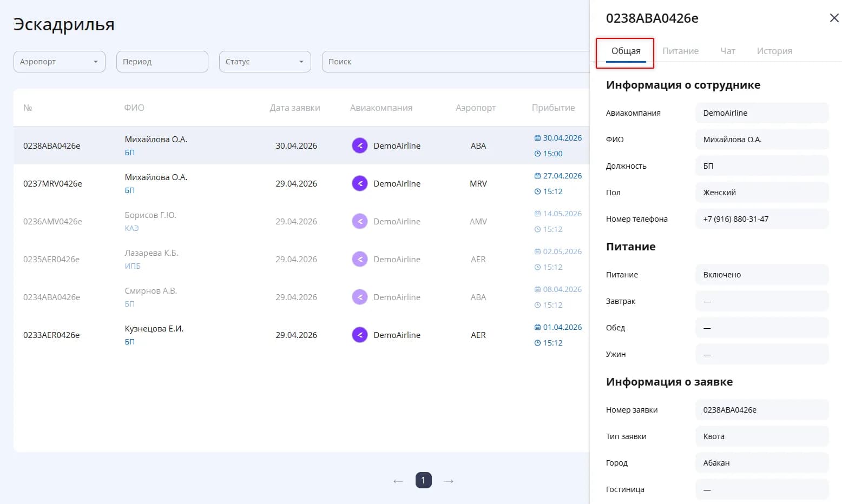The width and height of the screenshot is (842, 504).
Task: Click calendar icon beside 30.04.2026 arrival
Action: (x=537, y=138)
